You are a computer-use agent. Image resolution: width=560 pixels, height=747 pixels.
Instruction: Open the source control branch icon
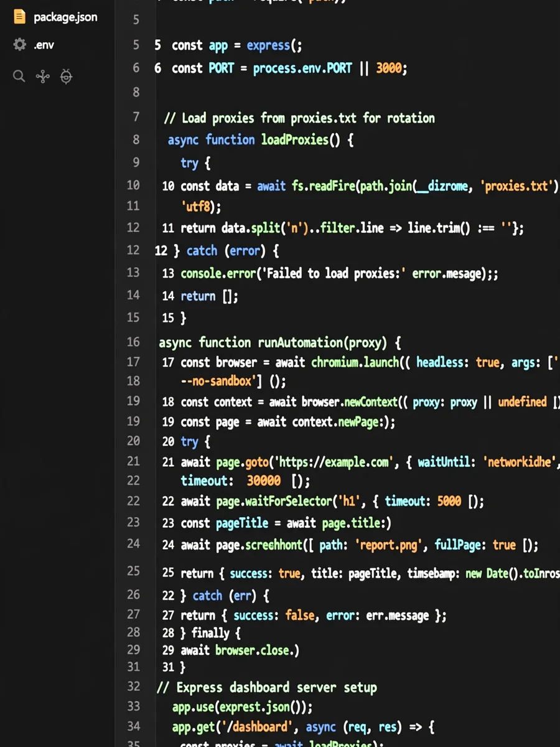click(42, 77)
